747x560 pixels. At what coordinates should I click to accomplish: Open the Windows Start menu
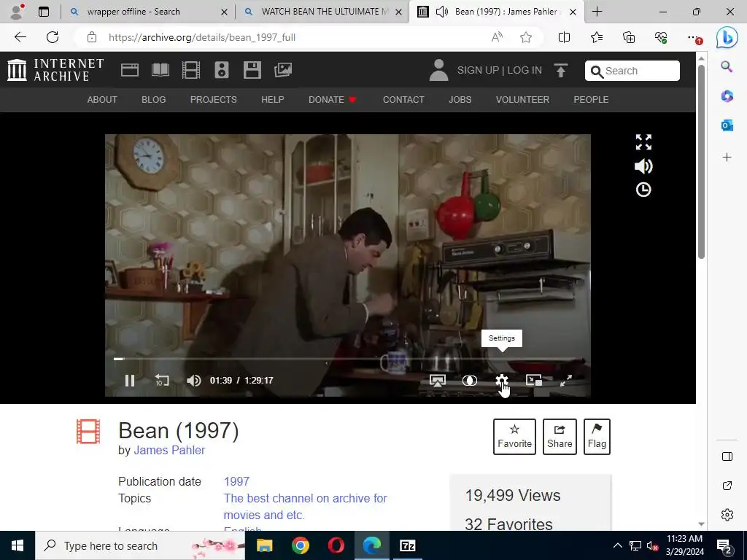point(18,545)
